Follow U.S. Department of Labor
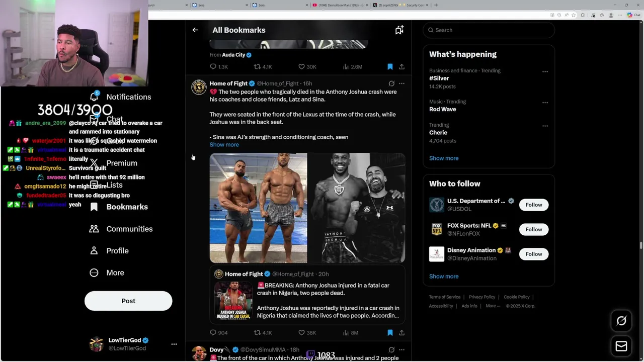This screenshot has width=644, height=362. 534,205
